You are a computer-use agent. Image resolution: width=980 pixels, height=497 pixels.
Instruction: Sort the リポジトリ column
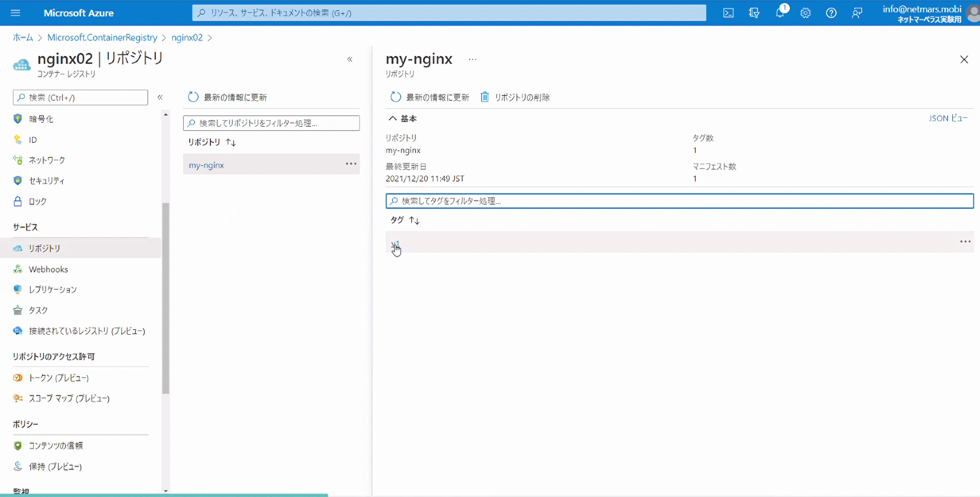[x=212, y=142]
